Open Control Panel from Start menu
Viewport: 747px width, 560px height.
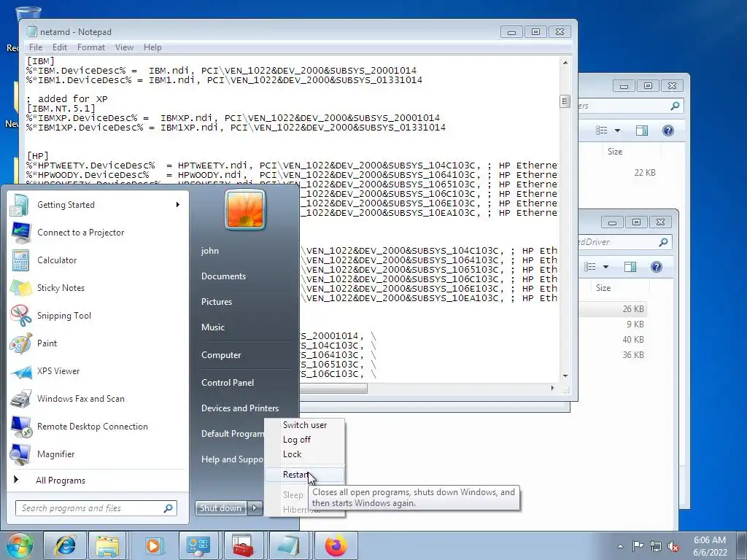pos(228,382)
